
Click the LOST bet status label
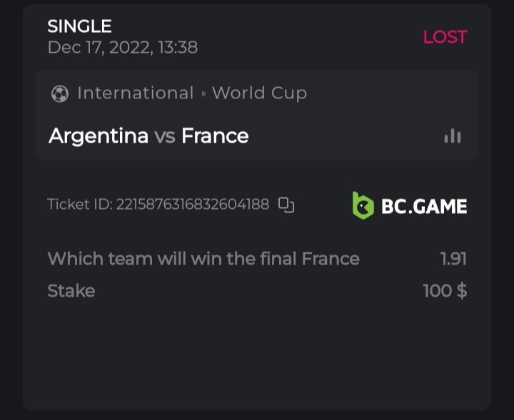[445, 37]
